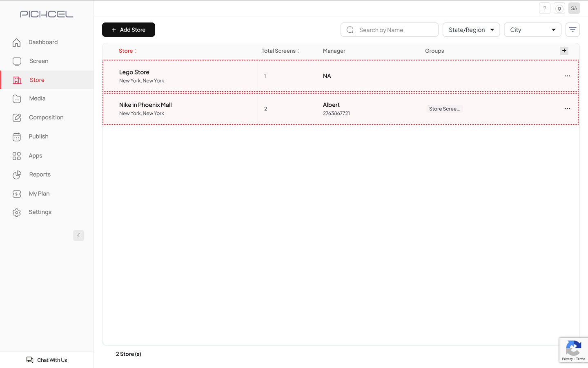
Task: Click the plus icon to add column
Action: [x=564, y=51]
